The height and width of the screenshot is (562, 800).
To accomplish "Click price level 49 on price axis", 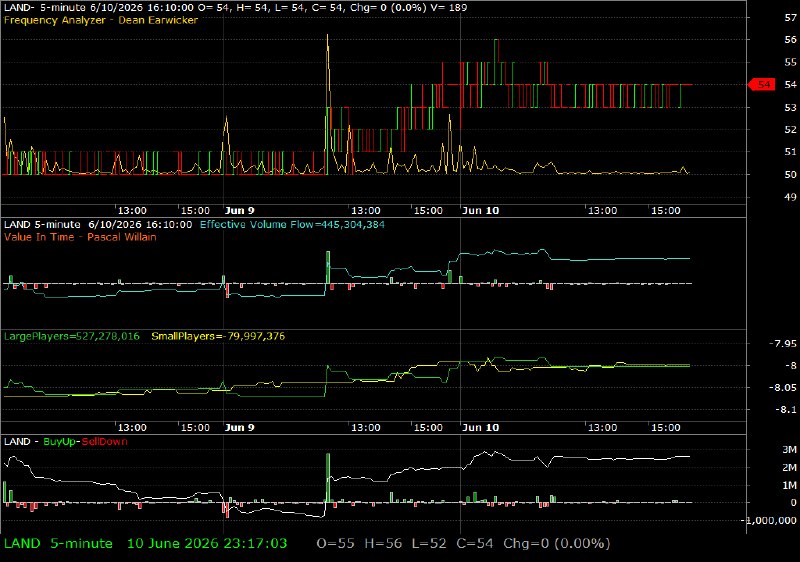I will [x=790, y=197].
